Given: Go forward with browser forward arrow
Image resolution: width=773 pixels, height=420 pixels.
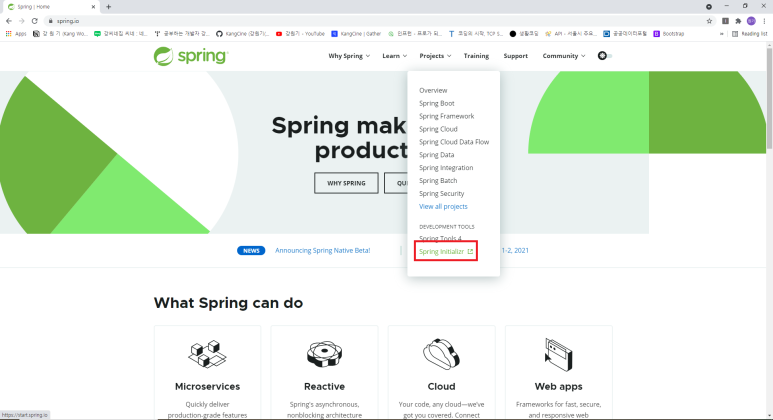Looking at the screenshot, I should pos(22,21).
